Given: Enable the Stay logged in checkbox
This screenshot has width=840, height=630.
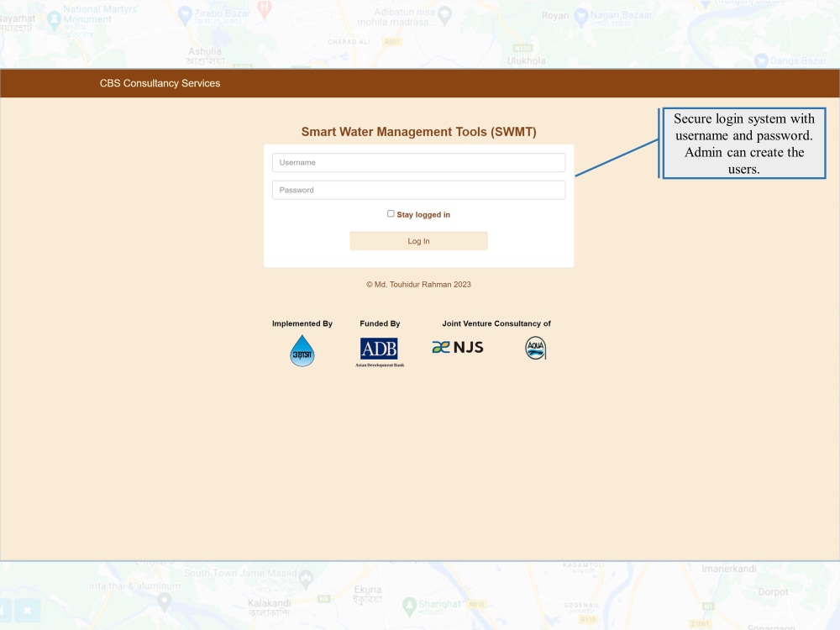Looking at the screenshot, I should pyautogui.click(x=391, y=213).
